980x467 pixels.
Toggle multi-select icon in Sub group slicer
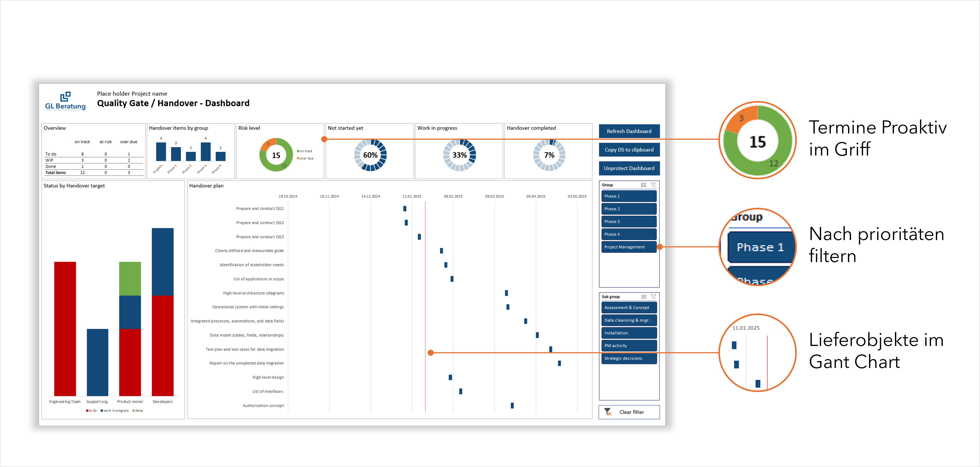point(643,297)
